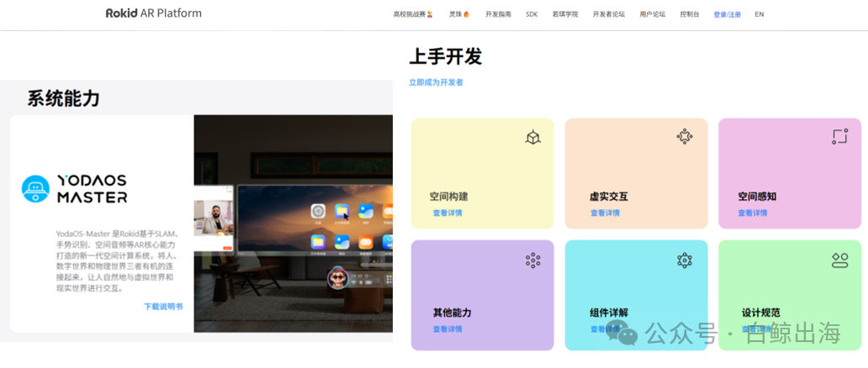Click 查看详情 under 空间感知
The height and width of the screenshot is (368, 868).
752,213
